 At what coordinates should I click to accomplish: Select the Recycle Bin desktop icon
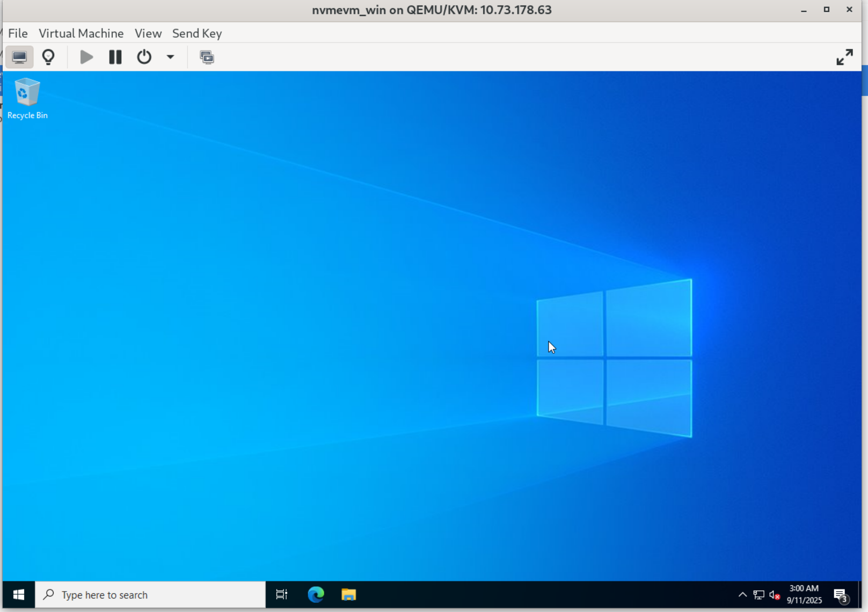coord(27,99)
